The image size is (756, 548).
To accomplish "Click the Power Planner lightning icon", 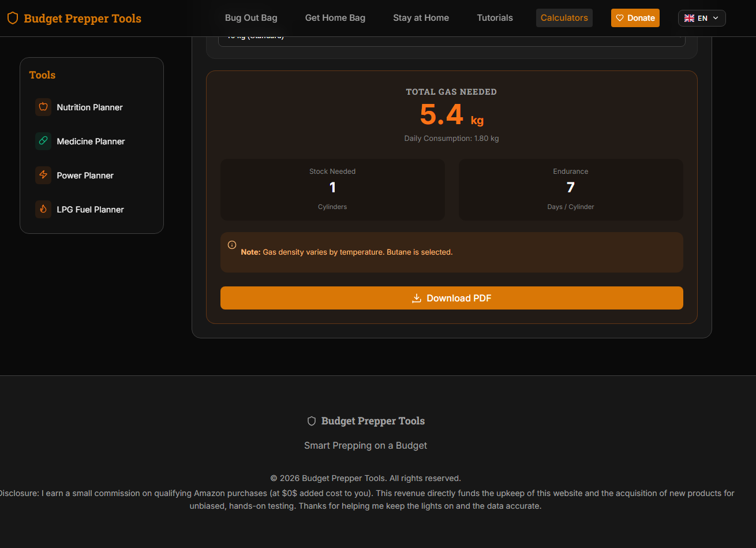I will pos(43,176).
